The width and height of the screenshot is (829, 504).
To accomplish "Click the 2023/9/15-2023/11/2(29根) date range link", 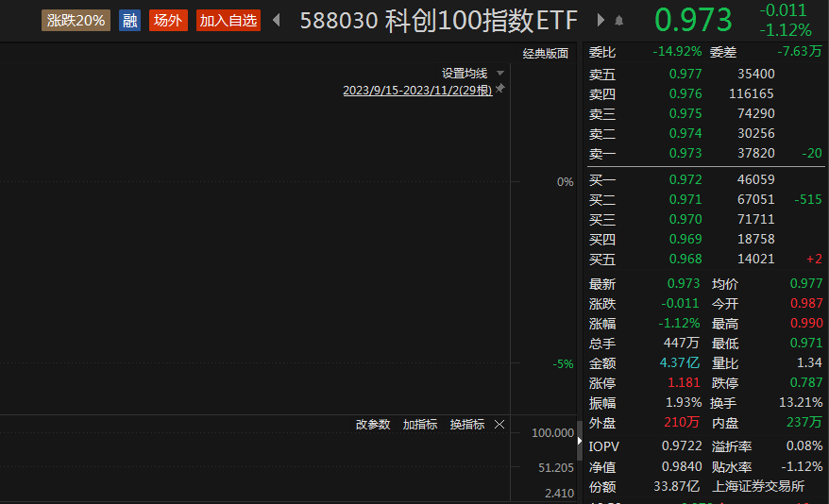I will coord(417,91).
